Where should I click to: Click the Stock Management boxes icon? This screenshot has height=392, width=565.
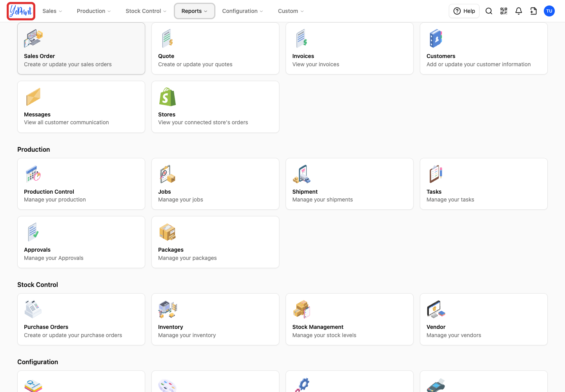coord(302,309)
